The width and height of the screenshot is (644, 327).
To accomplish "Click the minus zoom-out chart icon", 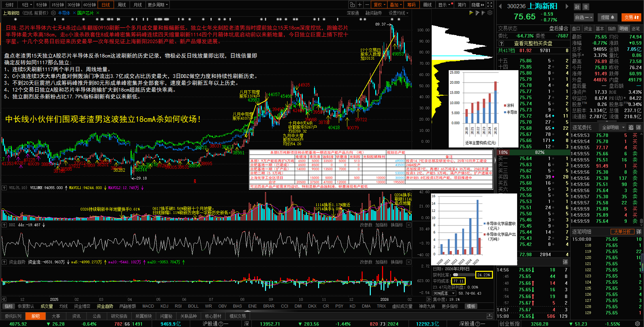I will click(367, 5).
